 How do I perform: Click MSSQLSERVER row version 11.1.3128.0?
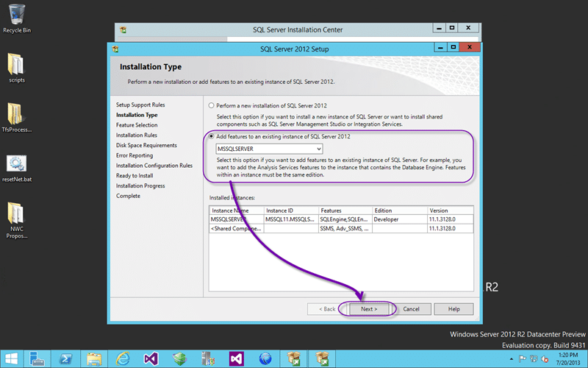(x=451, y=219)
